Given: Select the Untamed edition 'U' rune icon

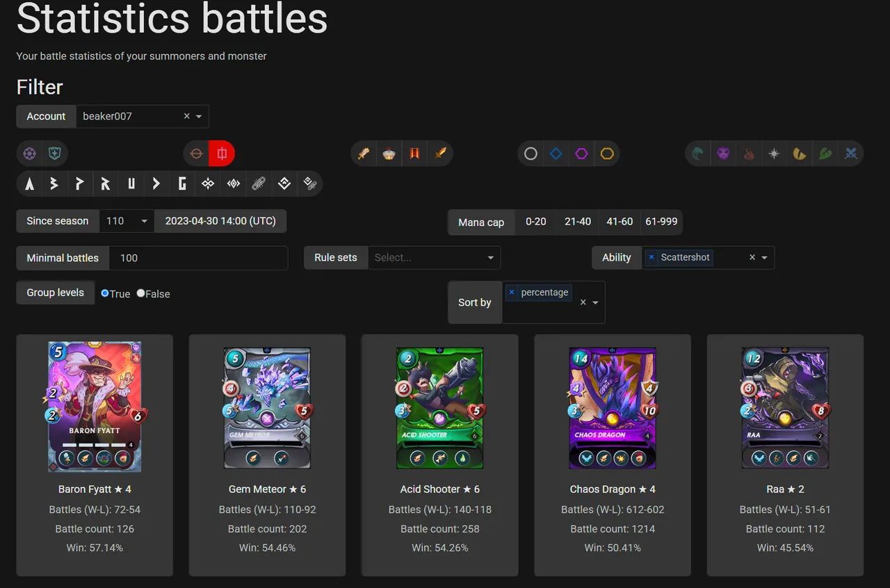Looking at the screenshot, I should click(x=131, y=183).
